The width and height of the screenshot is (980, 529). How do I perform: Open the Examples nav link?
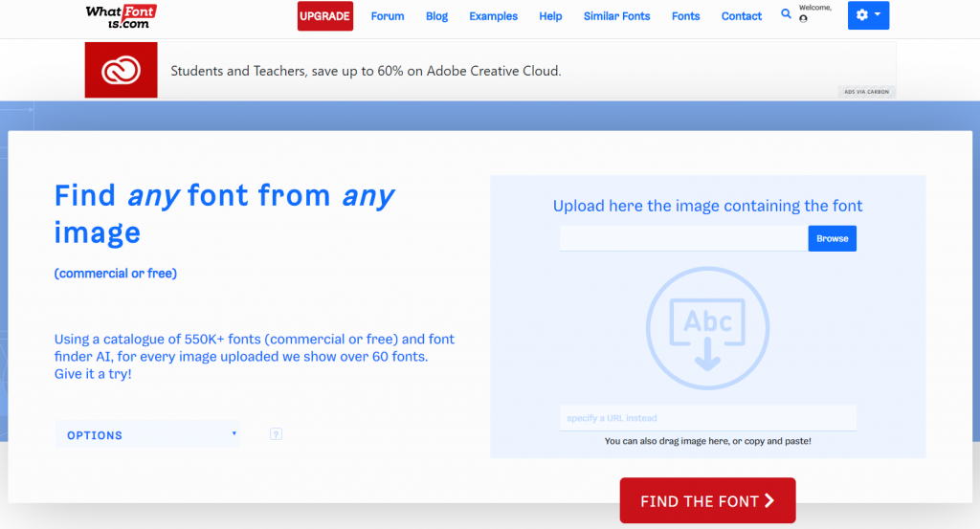coord(493,16)
